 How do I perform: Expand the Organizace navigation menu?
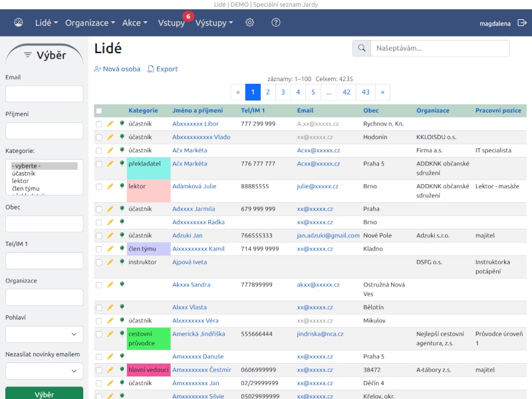(x=90, y=23)
